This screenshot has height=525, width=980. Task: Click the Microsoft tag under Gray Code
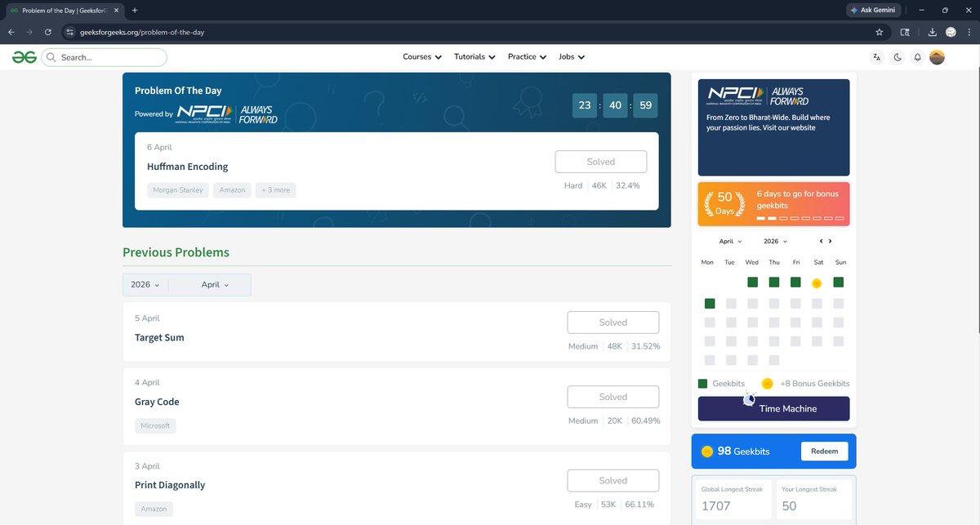coord(155,426)
